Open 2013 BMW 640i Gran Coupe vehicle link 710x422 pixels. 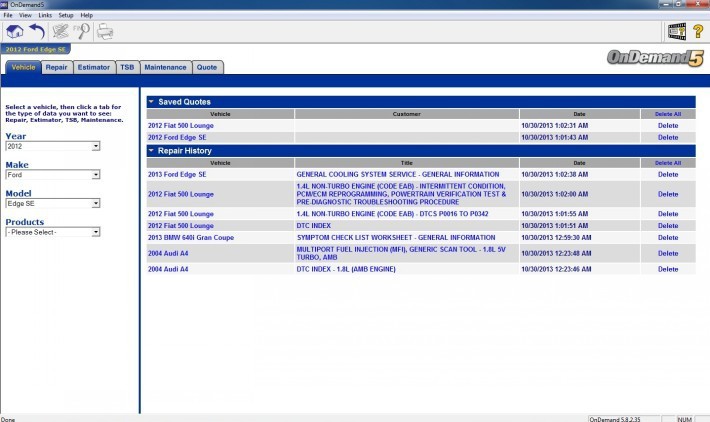tap(191, 237)
